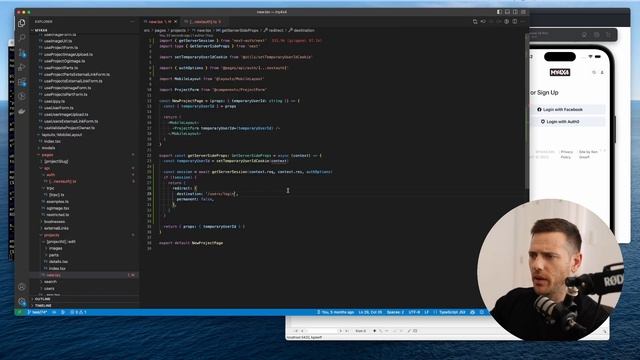
Task: Open the editor more actions ellipsis
Action: coord(523,22)
